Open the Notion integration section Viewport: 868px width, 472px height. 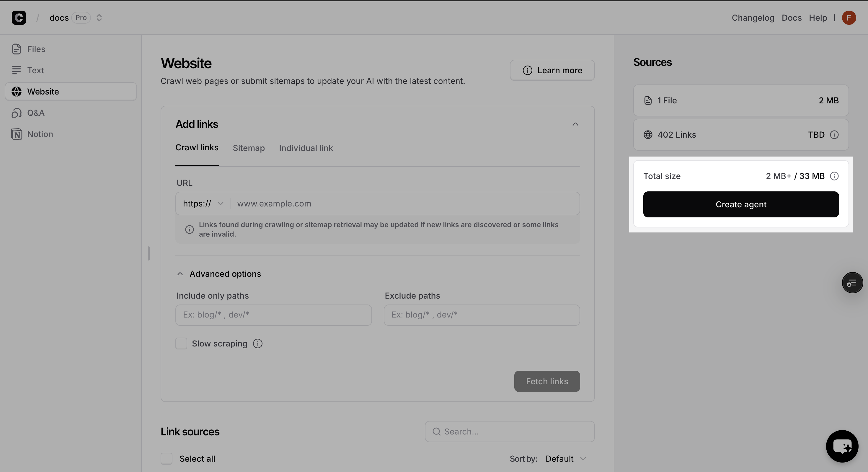[40, 134]
